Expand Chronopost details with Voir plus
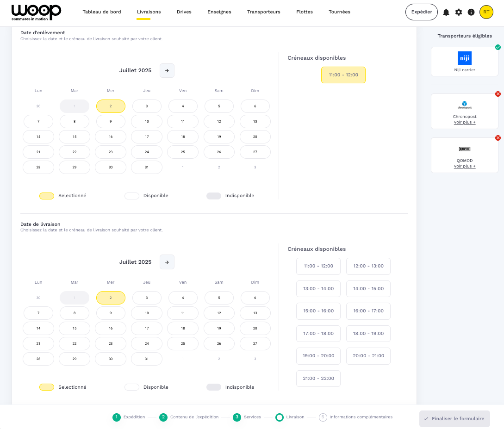Viewport: 504px width, 429px height. click(x=464, y=123)
